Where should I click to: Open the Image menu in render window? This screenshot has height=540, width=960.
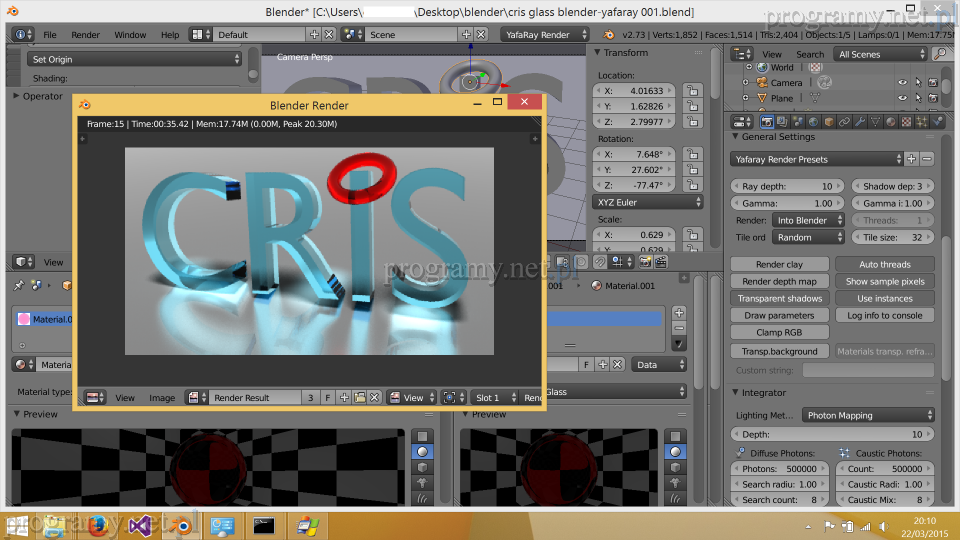tap(162, 398)
